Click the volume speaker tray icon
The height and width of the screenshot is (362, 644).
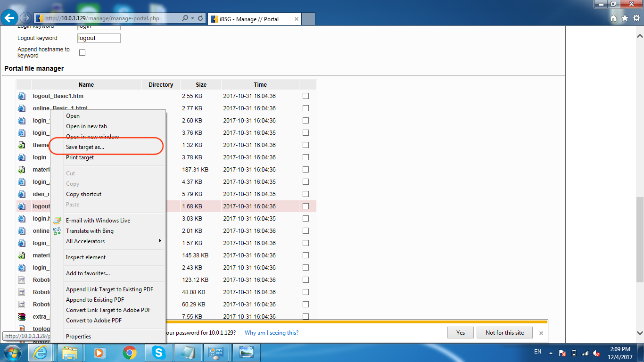[x=596, y=353]
